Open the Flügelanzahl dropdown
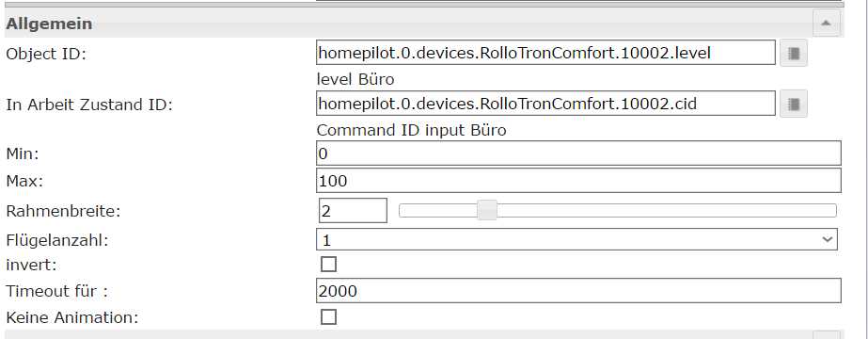The image size is (868, 339). pos(576,240)
